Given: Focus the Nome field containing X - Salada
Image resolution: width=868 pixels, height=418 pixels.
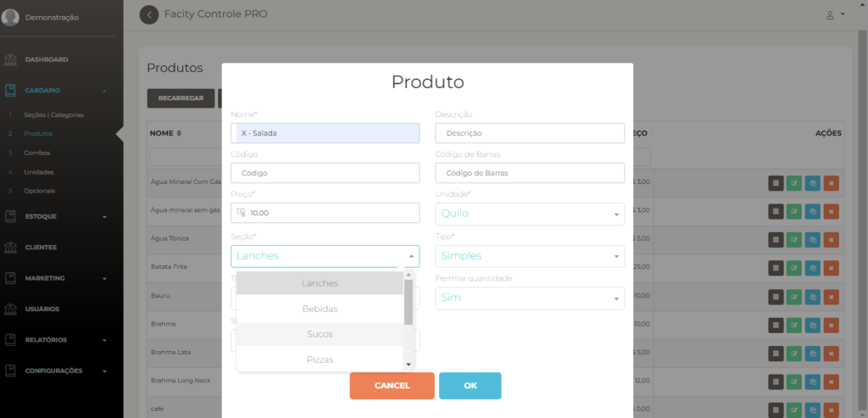Looking at the screenshot, I should coord(325,133).
